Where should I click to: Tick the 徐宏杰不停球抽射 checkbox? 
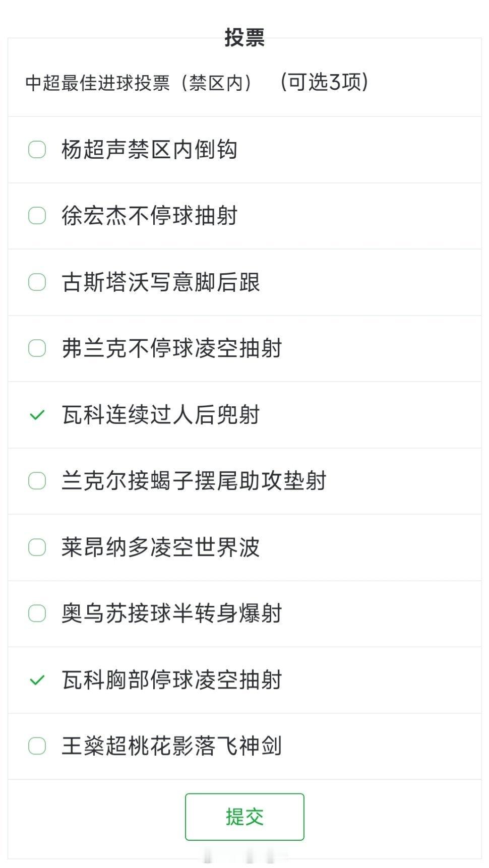pyautogui.click(x=37, y=216)
